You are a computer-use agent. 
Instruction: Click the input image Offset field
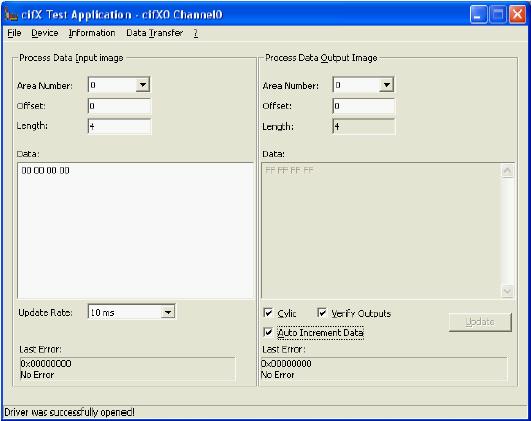[119, 106]
